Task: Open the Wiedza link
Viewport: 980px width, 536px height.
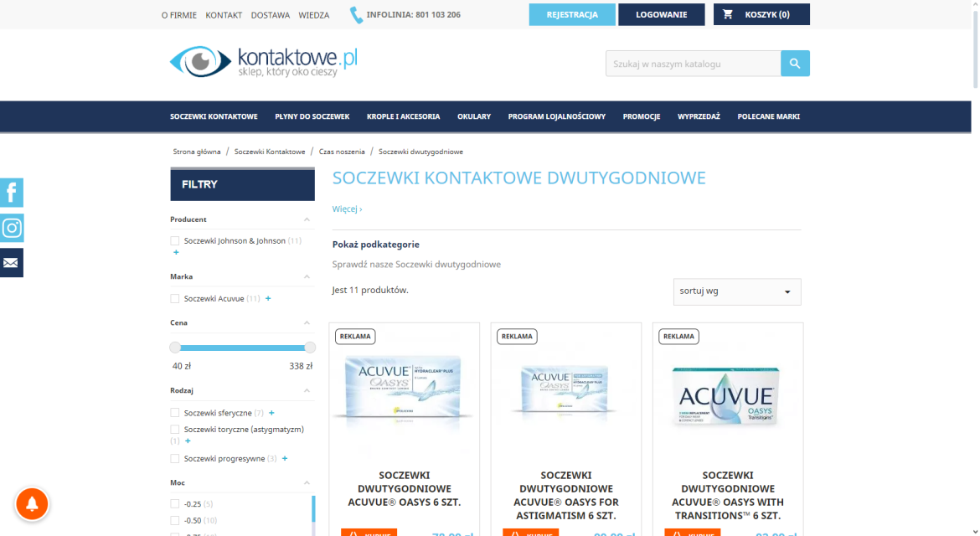Action: 314,15
